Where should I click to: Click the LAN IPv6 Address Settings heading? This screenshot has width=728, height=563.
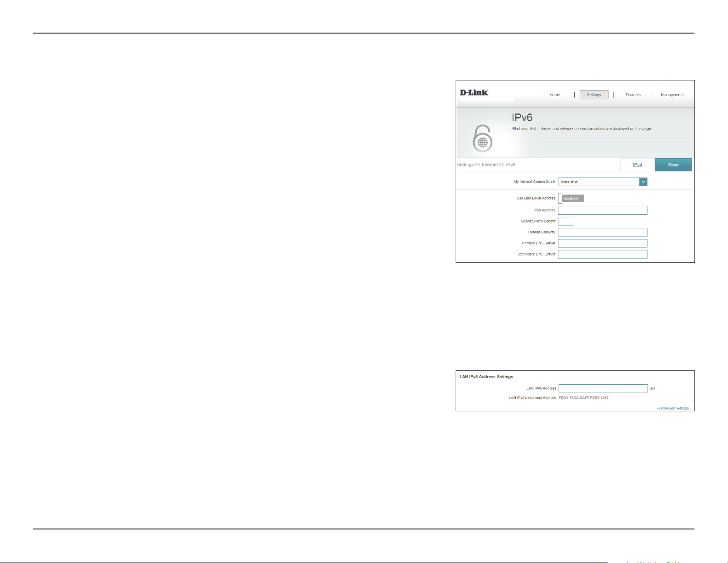tap(486, 377)
